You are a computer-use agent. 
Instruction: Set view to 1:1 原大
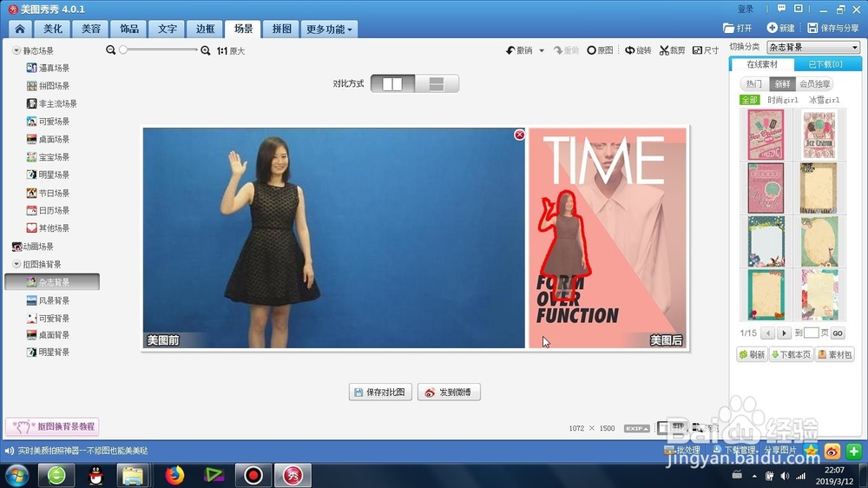pyautogui.click(x=231, y=51)
